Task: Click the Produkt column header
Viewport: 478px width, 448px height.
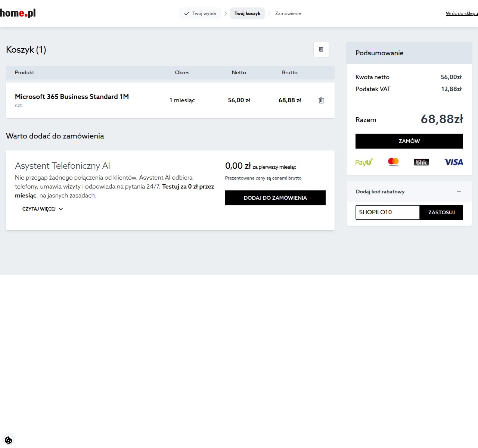Action: 25,72
